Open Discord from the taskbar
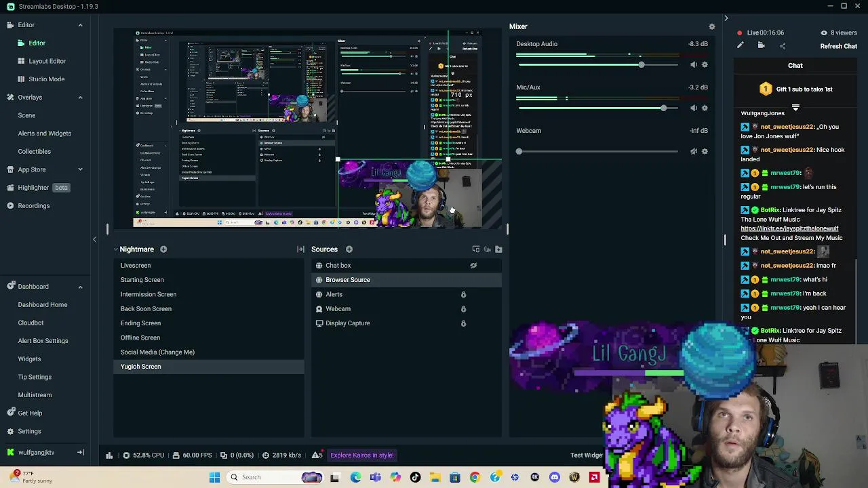Viewport: 868px width, 488px height. tap(555, 477)
